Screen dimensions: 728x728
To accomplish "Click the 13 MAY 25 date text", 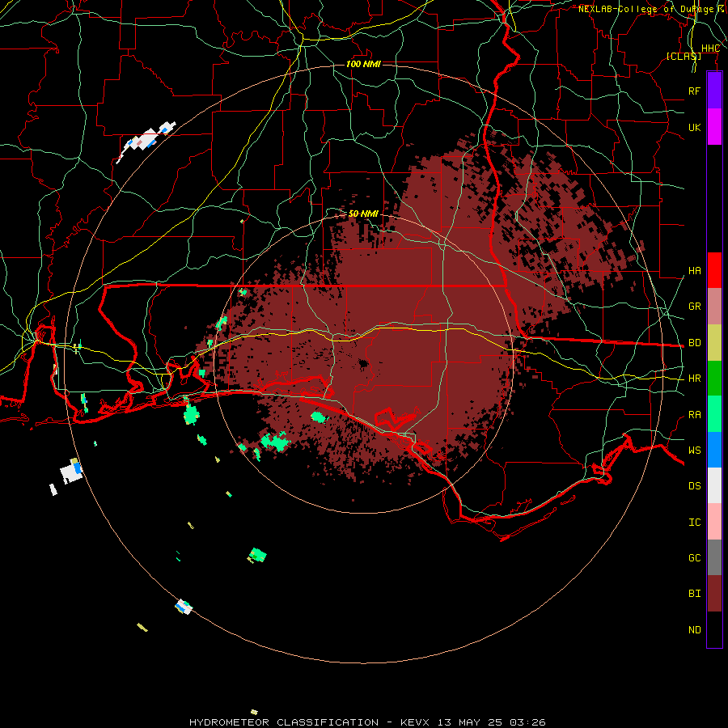I will point(470,722).
